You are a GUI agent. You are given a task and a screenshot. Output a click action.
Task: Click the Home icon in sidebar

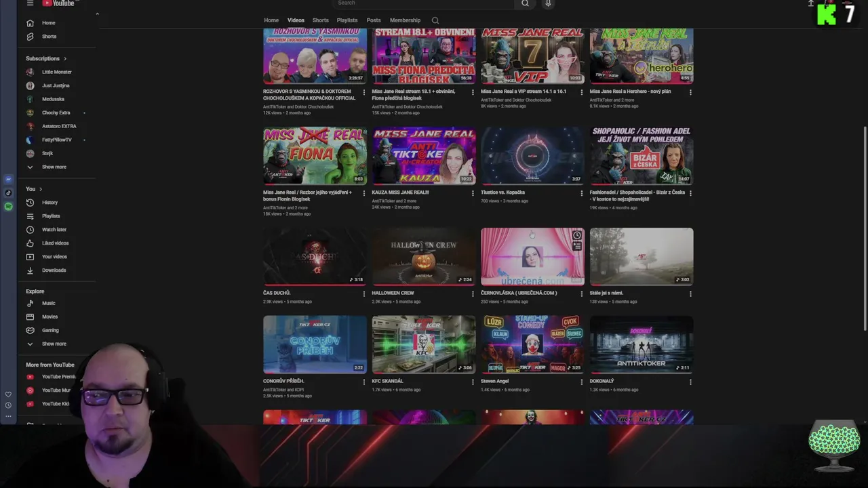30,22
